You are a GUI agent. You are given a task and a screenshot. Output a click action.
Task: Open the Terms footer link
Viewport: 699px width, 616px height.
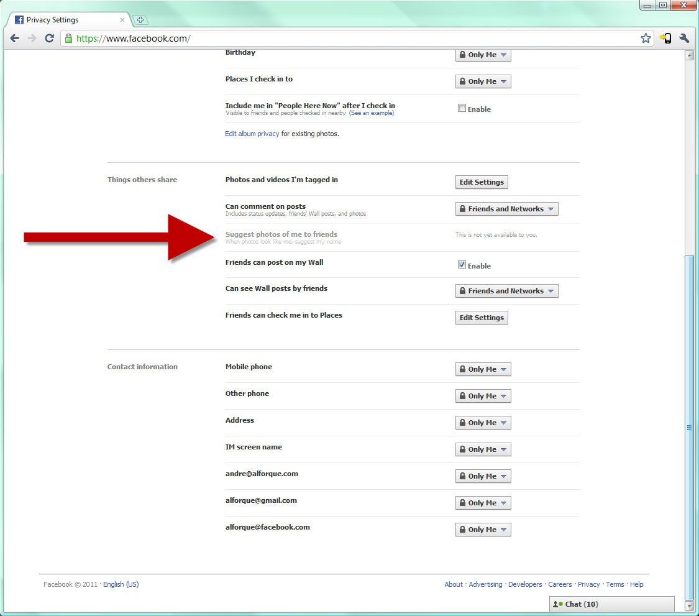point(614,584)
